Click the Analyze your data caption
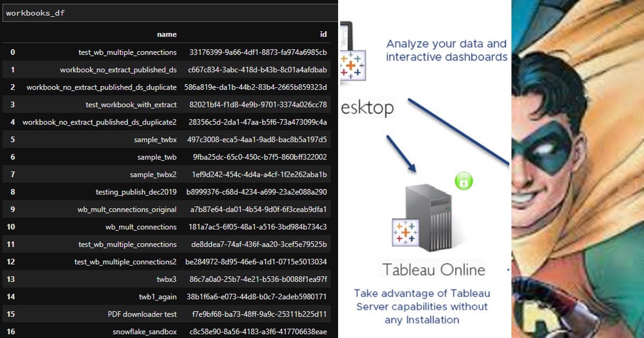The height and width of the screenshot is (338, 644). (445, 51)
